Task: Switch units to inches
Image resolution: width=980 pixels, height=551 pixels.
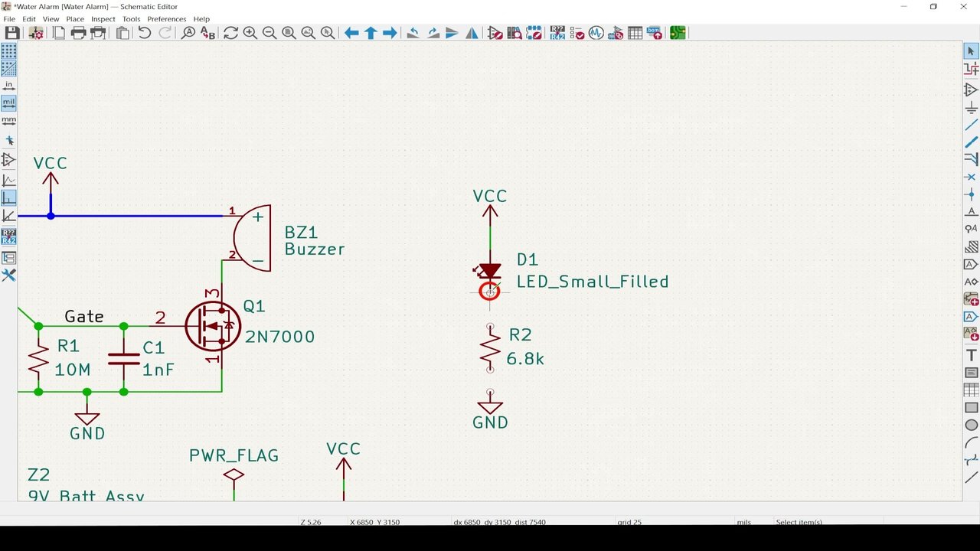Action: [8, 86]
